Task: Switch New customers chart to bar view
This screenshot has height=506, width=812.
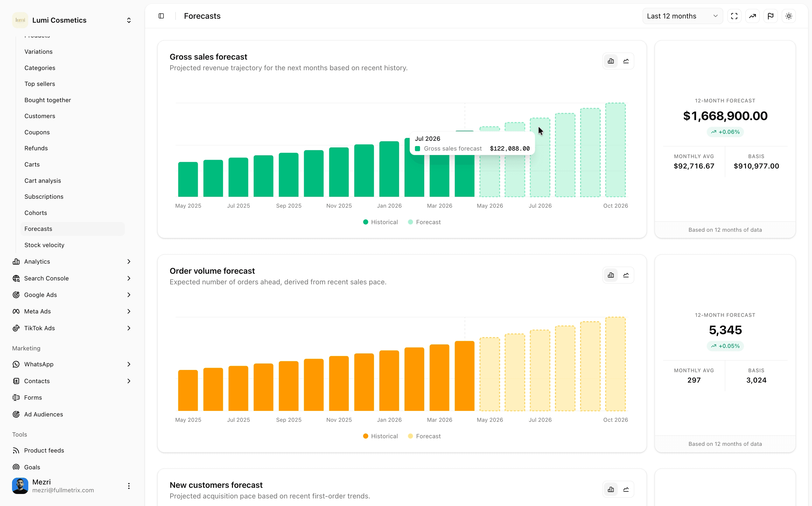Action: pos(610,489)
